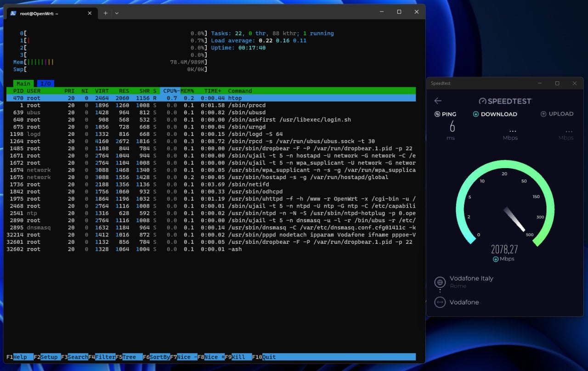Click F8 Nice + in htop footer
The height and width of the screenshot is (371, 588).
tap(211, 357)
